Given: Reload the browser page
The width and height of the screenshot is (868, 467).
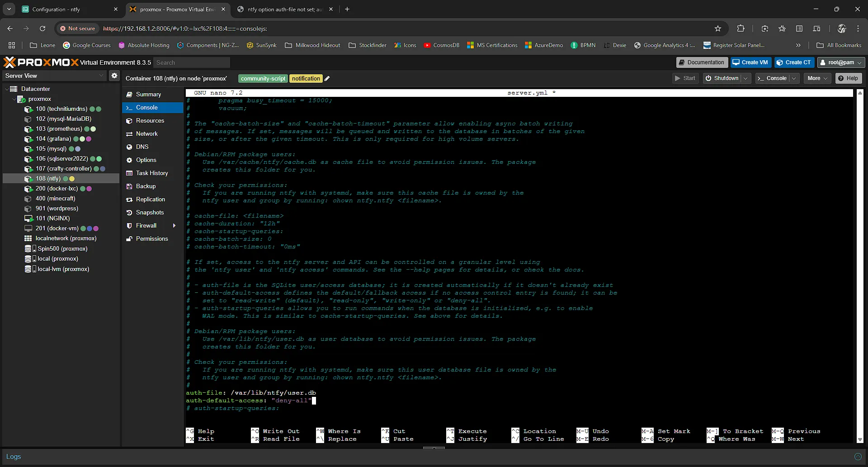Looking at the screenshot, I should pyautogui.click(x=42, y=29).
